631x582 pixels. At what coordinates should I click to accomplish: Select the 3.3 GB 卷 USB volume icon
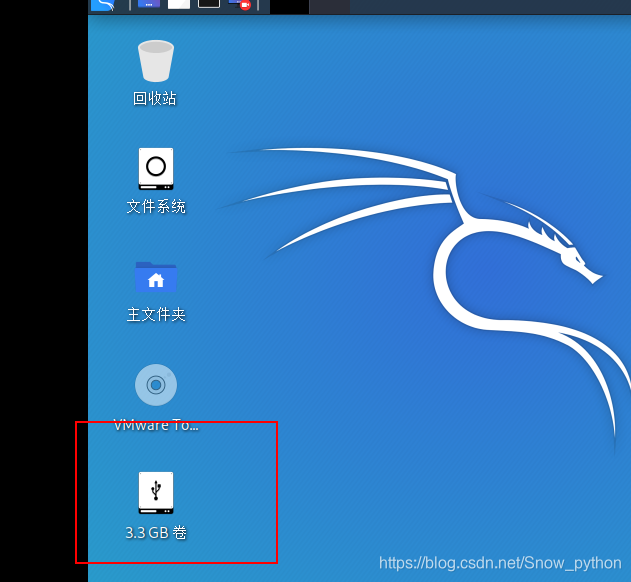156,493
